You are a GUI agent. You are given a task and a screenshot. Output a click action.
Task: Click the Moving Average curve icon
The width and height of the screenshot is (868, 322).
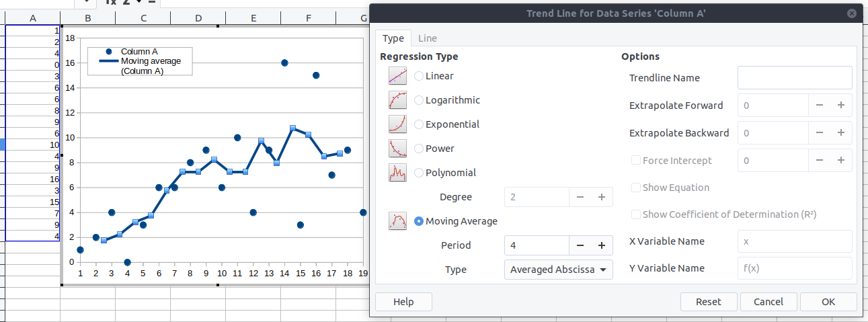398,221
